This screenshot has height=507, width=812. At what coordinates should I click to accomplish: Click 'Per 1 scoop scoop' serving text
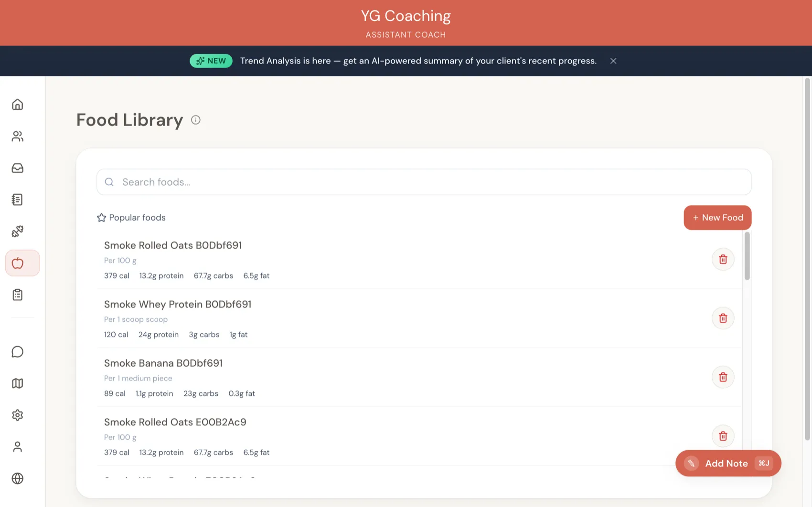pos(136,319)
